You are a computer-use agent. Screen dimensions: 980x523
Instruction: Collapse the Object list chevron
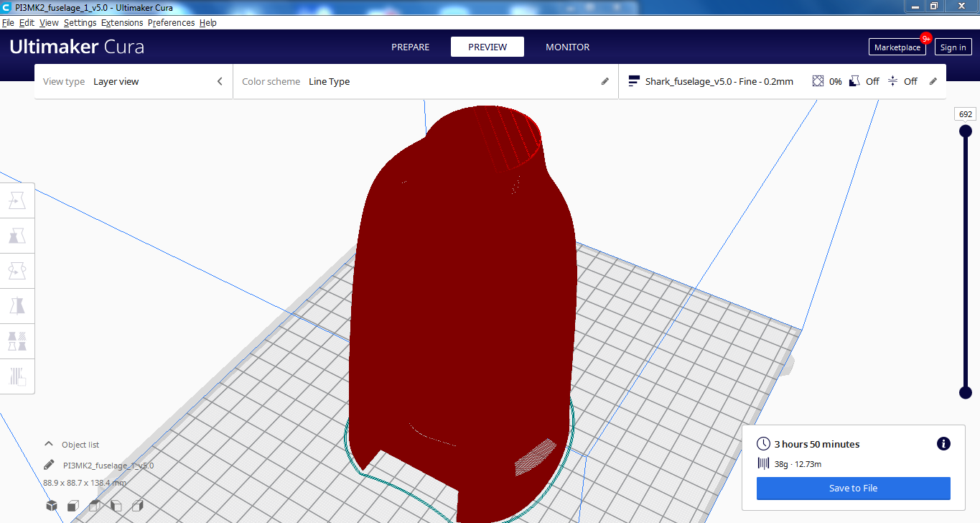click(x=49, y=445)
